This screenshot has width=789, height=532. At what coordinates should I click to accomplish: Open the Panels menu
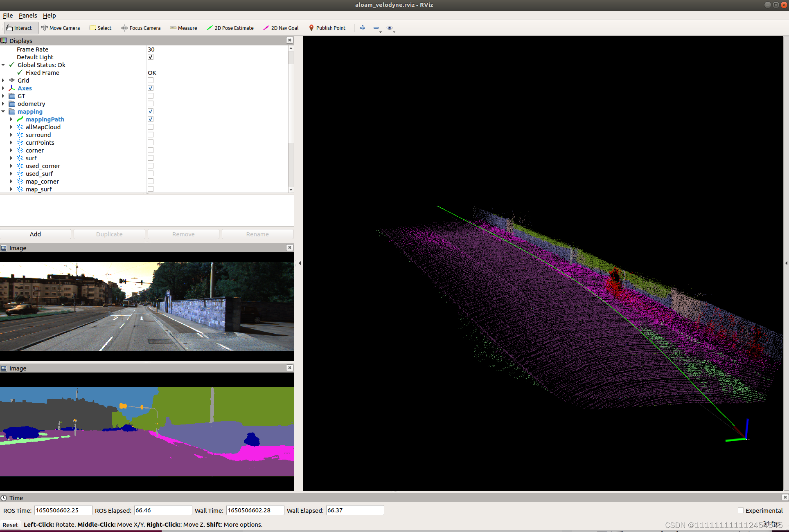tap(28, 16)
